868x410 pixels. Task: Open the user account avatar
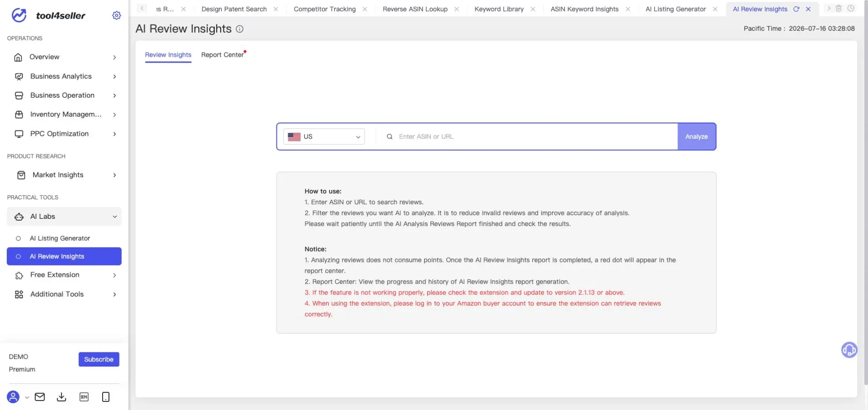point(13,397)
